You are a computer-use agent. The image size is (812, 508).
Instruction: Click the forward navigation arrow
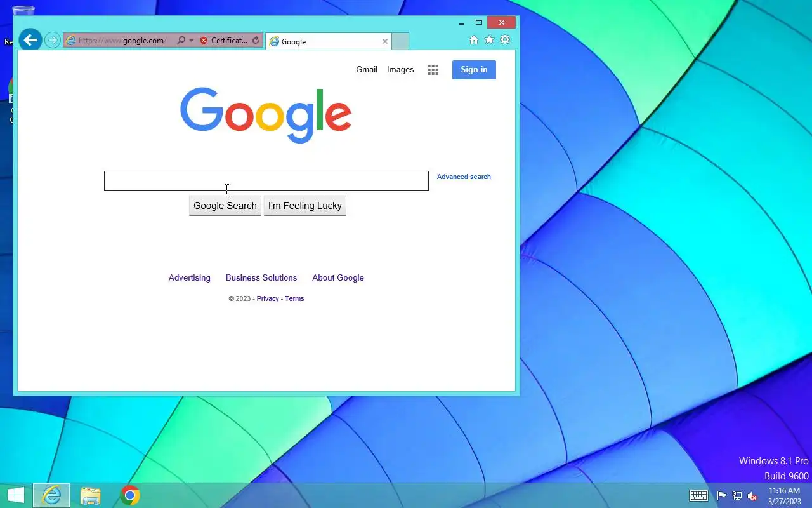[x=53, y=40]
